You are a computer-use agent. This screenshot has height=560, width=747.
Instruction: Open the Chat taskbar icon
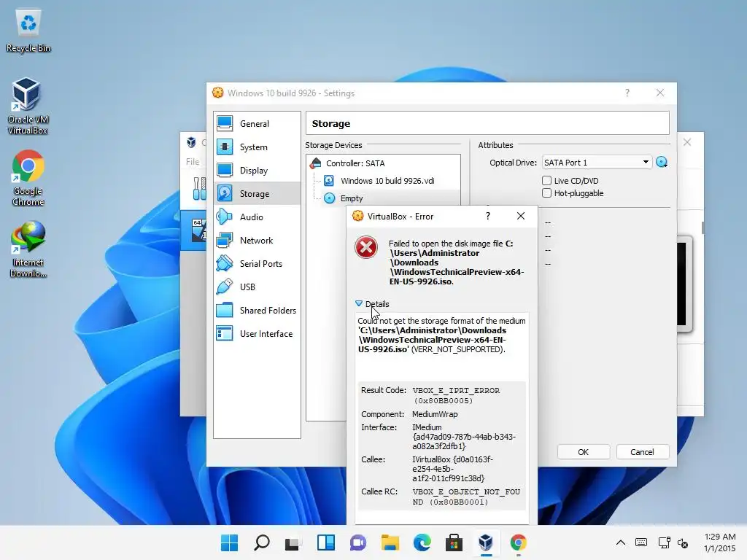[357, 542]
